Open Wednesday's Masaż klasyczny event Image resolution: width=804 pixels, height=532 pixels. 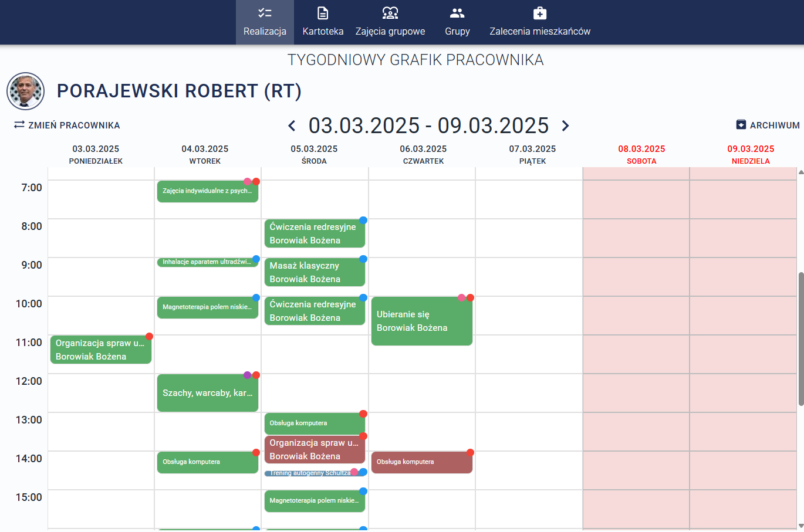click(x=314, y=272)
